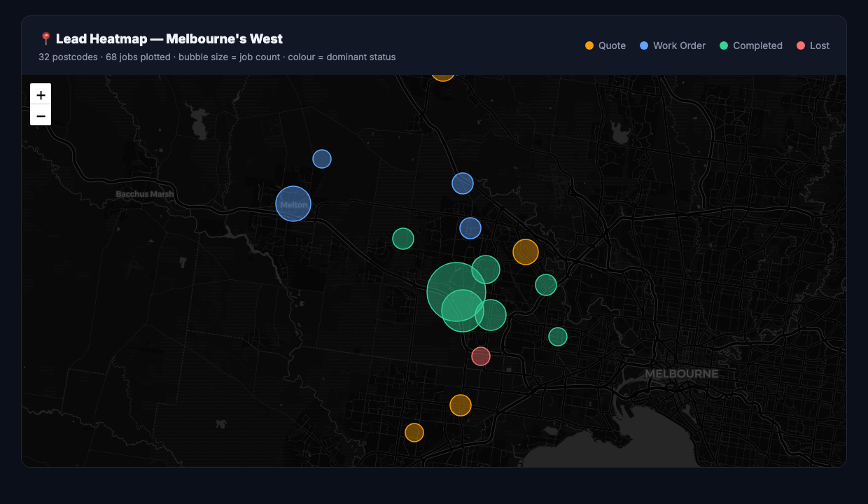Select the red Lost bubble
The height and width of the screenshot is (504, 868).
tap(481, 356)
